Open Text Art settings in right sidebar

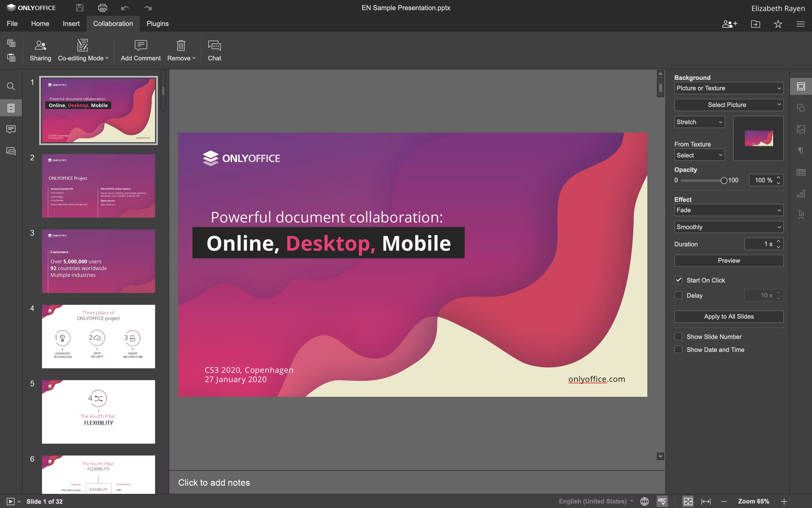pyautogui.click(x=801, y=215)
